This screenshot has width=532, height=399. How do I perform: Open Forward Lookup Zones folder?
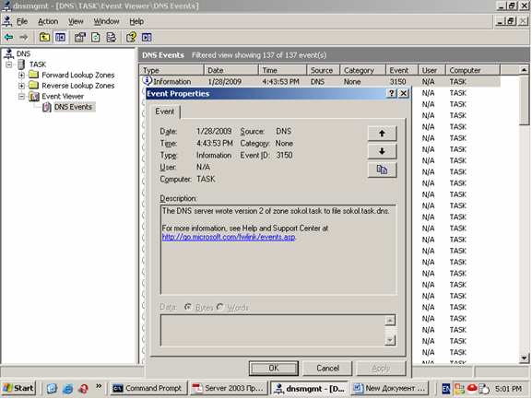78,75
